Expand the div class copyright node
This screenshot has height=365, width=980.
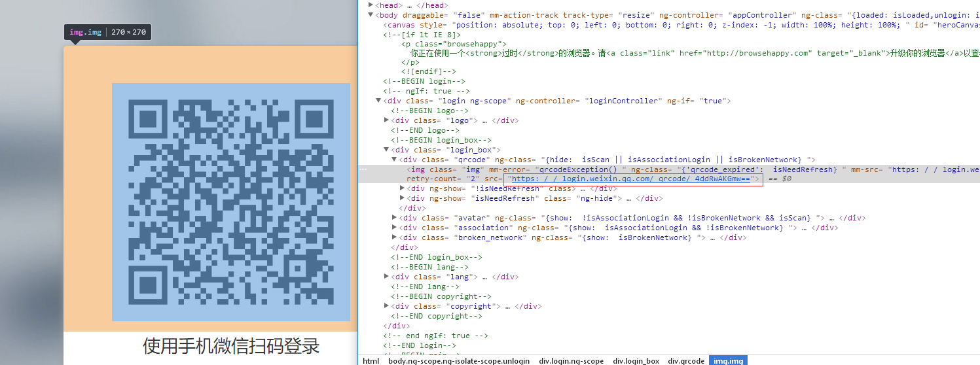click(x=387, y=306)
